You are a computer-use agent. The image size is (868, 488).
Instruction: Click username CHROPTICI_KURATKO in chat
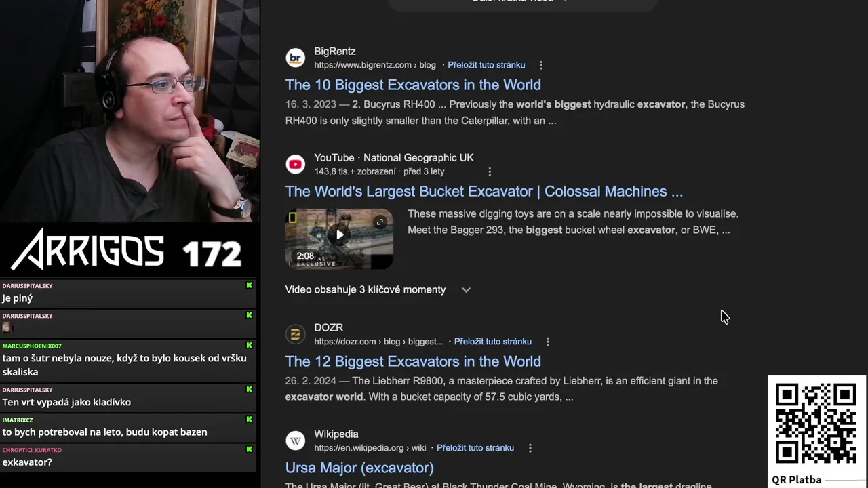tap(32, 450)
